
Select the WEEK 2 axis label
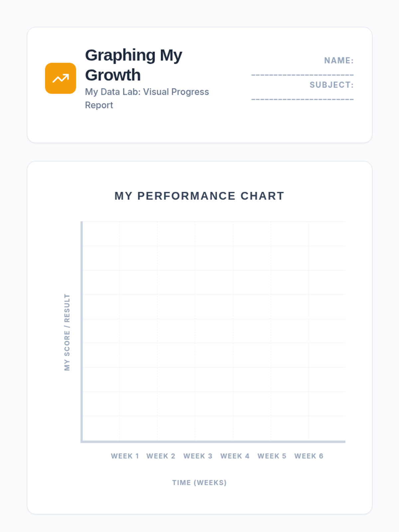(x=161, y=456)
